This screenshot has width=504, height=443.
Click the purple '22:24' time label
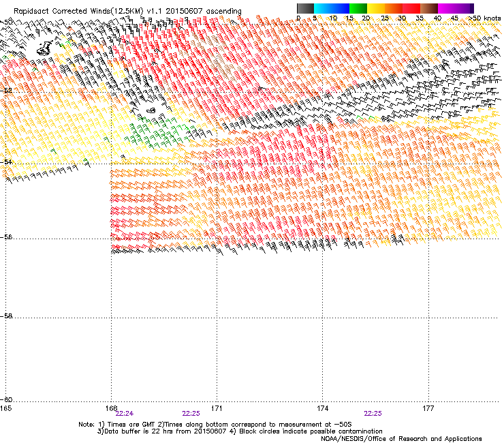click(125, 414)
